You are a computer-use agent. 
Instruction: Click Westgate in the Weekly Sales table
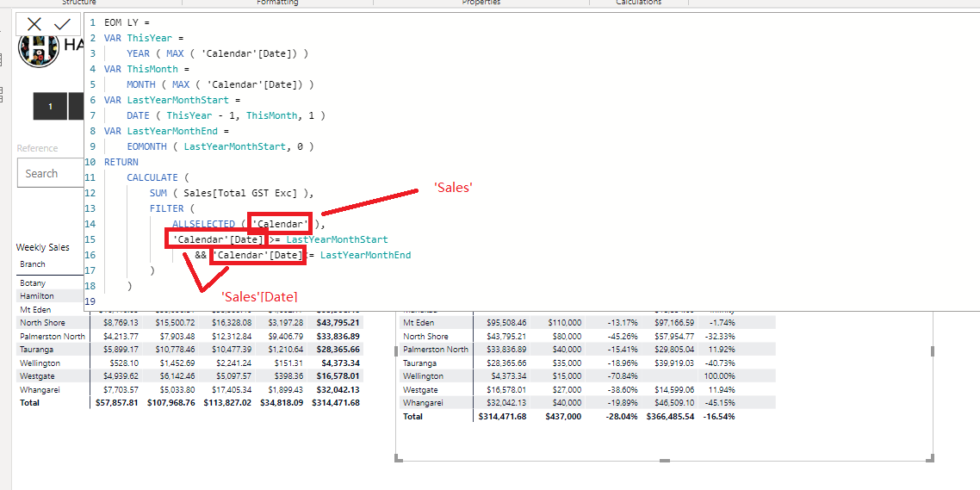point(37,376)
